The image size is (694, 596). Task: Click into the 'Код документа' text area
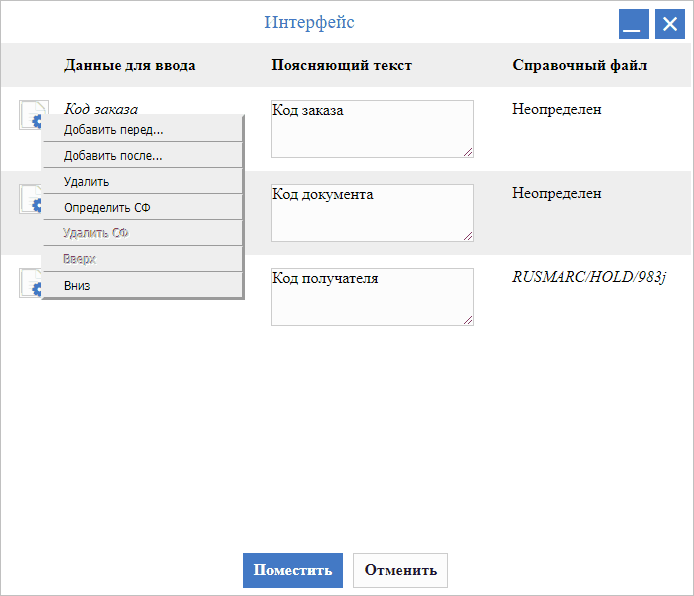point(371,214)
